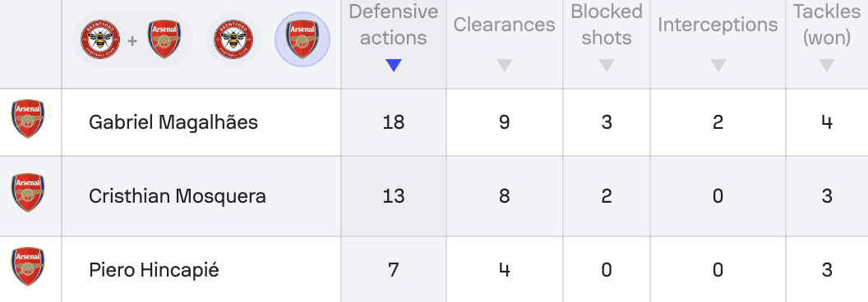Screen dimensions: 868x302
Task: Open player Cristhian Mosquera
Action: [x=178, y=196]
